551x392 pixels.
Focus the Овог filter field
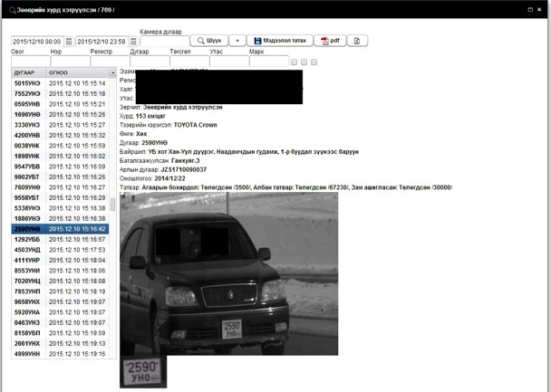click(31, 61)
